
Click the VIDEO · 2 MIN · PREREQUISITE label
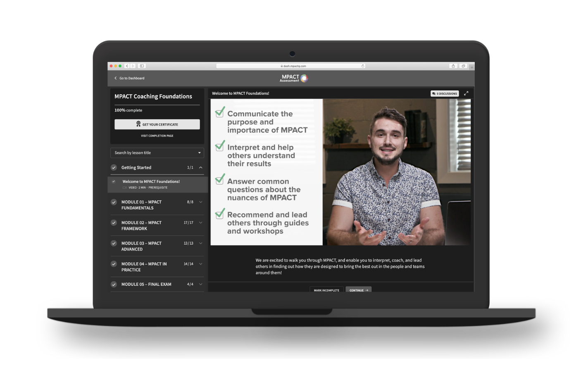pos(148,188)
